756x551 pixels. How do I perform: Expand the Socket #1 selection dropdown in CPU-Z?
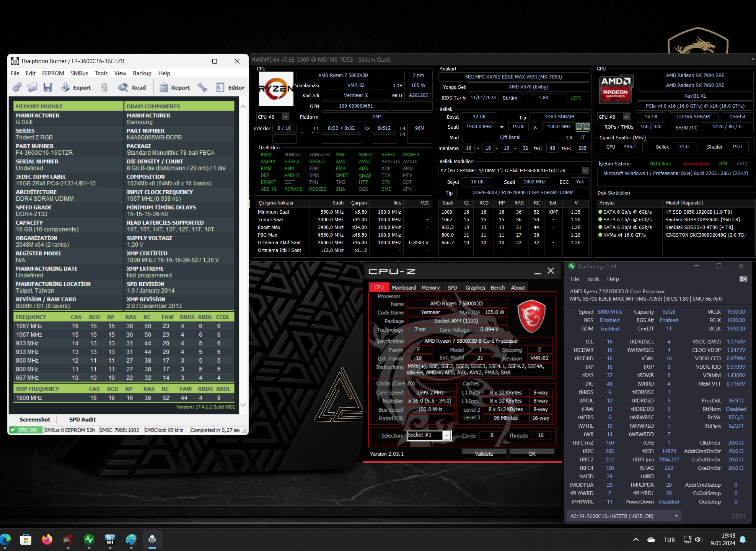(x=446, y=436)
